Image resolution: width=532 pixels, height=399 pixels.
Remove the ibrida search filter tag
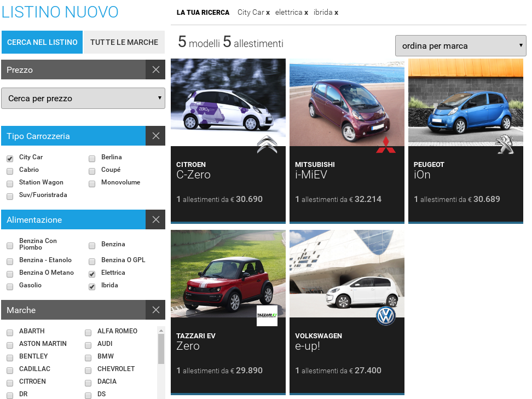[x=336, y=13]
